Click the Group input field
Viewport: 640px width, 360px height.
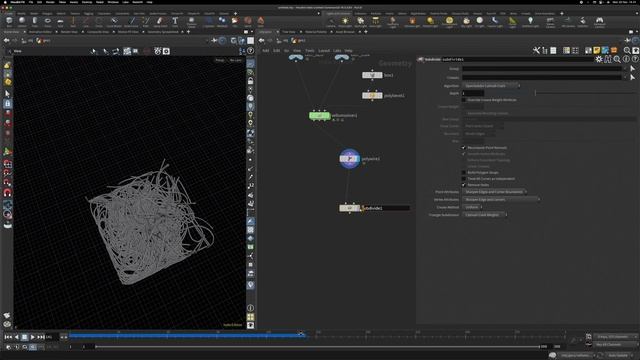click(x=542, y=69)
